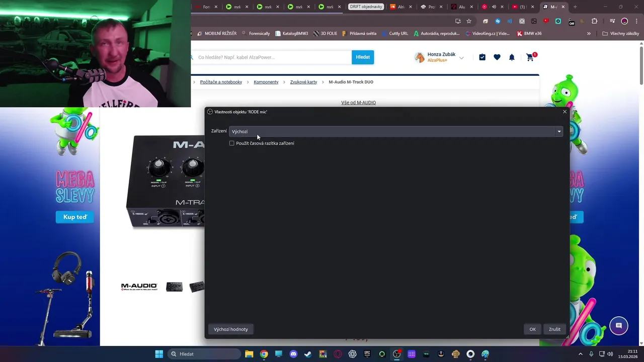Image resolution: width=644 pixels, height=362 pixels.
Task: Open the Chrome extensions puzzle icon
Action: point(594,21)
